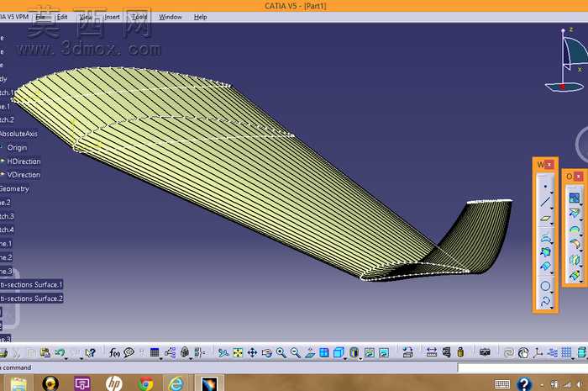
Task: Expand the Circle tool flyout arrow
Action: click(552, 293)
